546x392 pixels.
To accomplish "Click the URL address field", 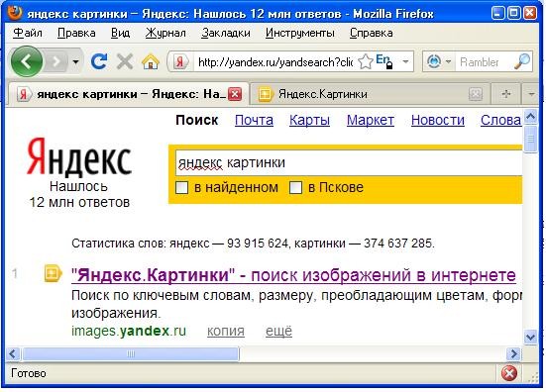I will pyautogui.click(x=275, y=62).
